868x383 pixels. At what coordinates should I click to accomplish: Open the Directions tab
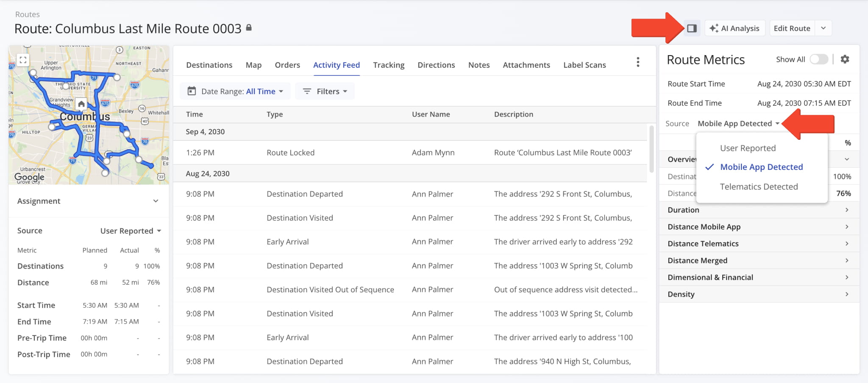point(436,65)
